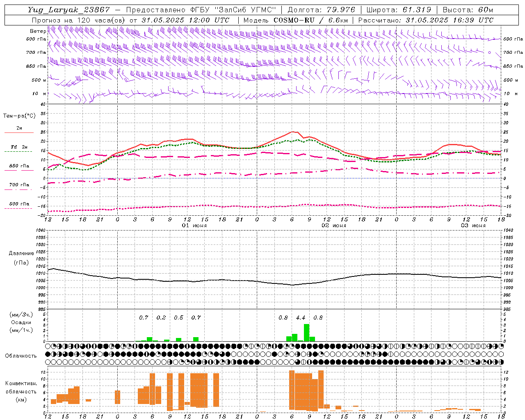Click the '700 гПа' temperature legend entry
525x420 pixels.
pyautogui.click(x=19, y=185)
